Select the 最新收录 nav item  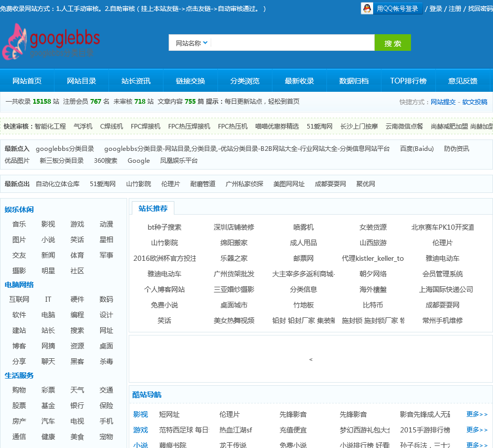[299, 81]
